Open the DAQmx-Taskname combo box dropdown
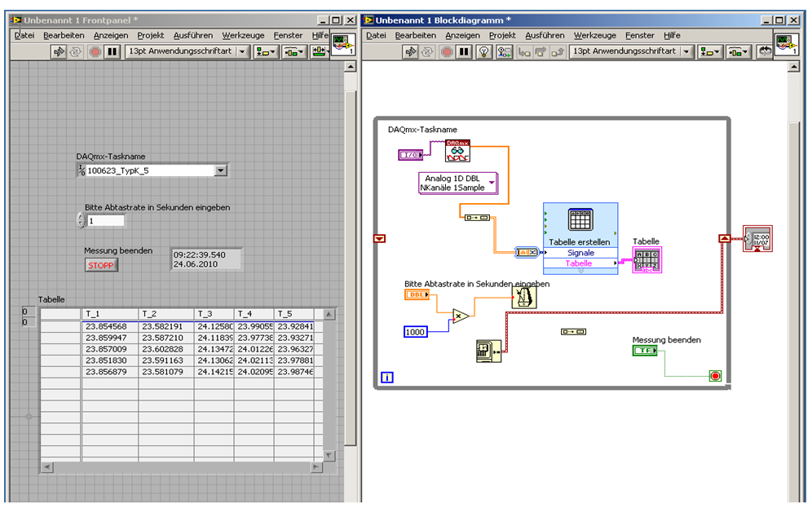 [x=220, y=170]
